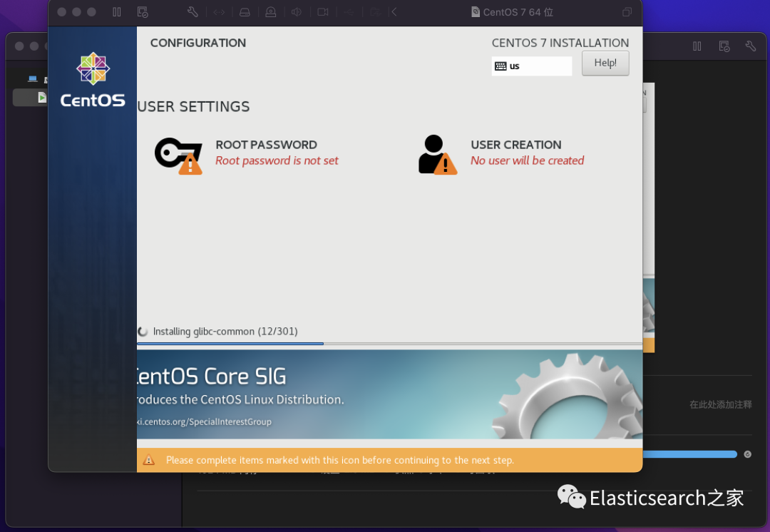Click the loading spinner beside Installing glibc-common
Image resolution: width=770 pixels, height=532 pixels.
pyautogui.click(x=143, y=332)
